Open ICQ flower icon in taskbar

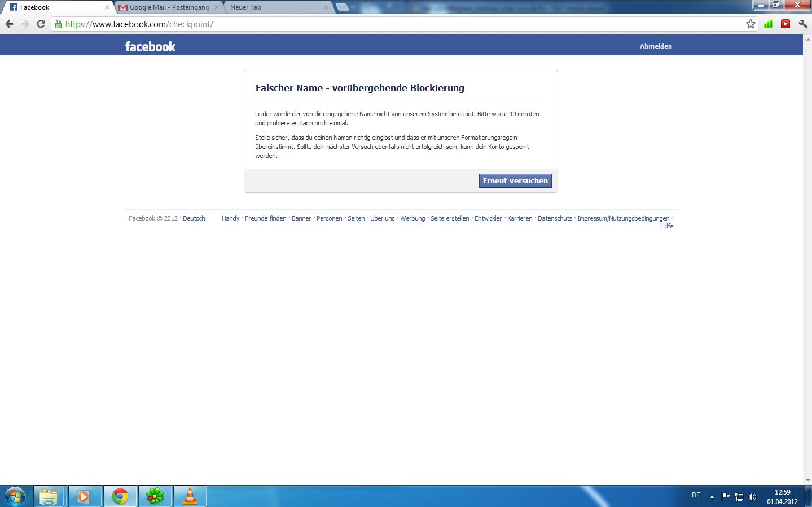pyautogui.click(x=155, y=496)
